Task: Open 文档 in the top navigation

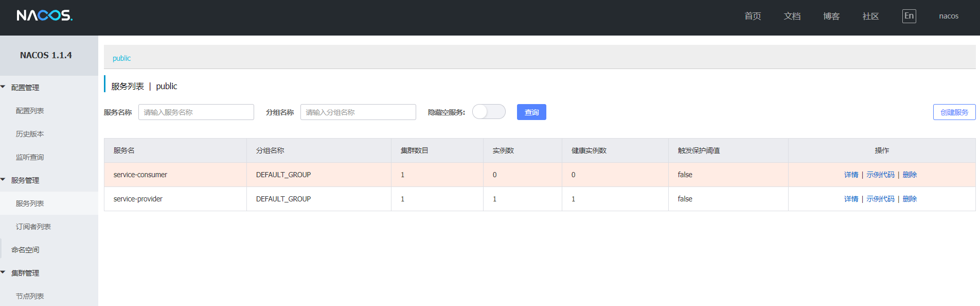Action: (x=792, y=16)
